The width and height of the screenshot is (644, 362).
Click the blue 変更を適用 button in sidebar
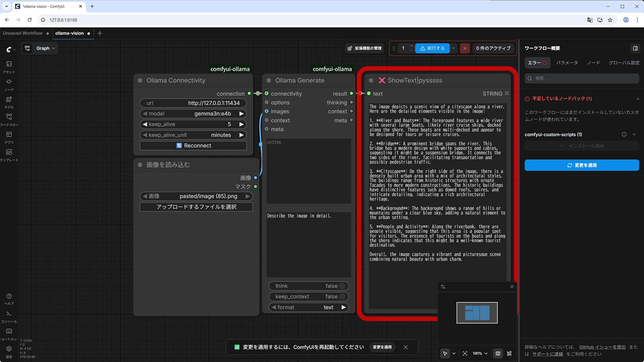click(582, 165)
